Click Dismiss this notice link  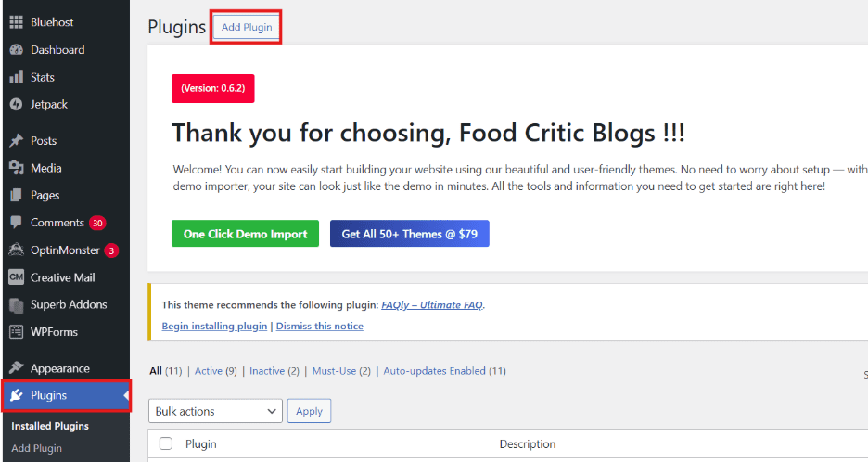tap(320, 327)
